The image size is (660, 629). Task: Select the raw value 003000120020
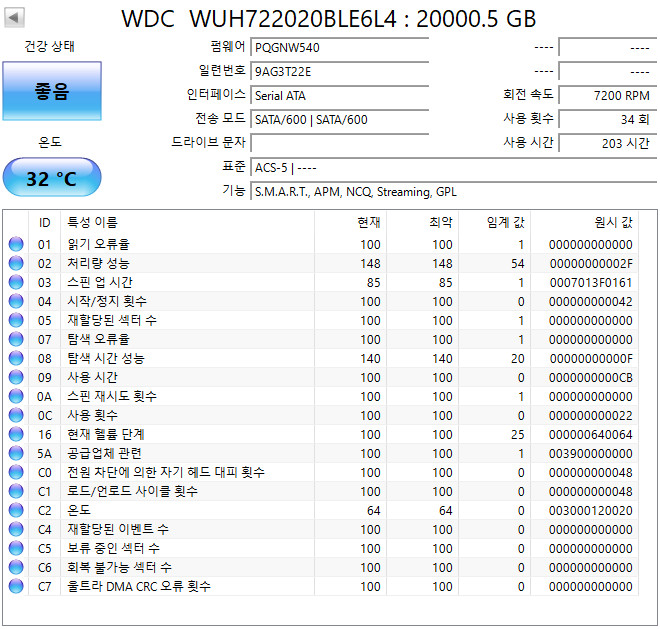(591, 511)
